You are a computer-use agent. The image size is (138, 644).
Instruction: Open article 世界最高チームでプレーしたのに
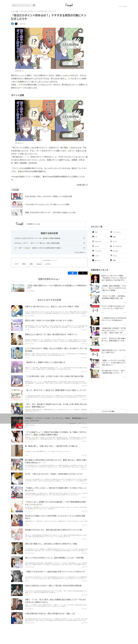click(x=49, y=422)
